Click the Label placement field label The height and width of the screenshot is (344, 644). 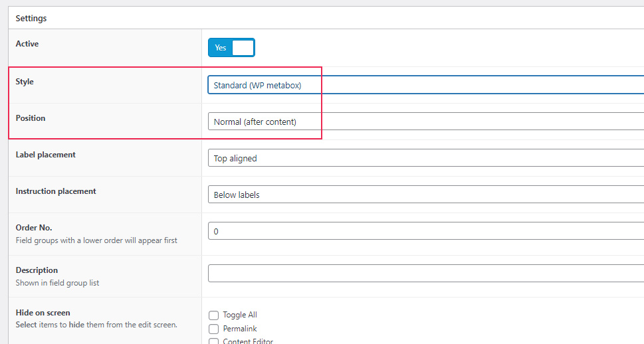tap(46, 155)
